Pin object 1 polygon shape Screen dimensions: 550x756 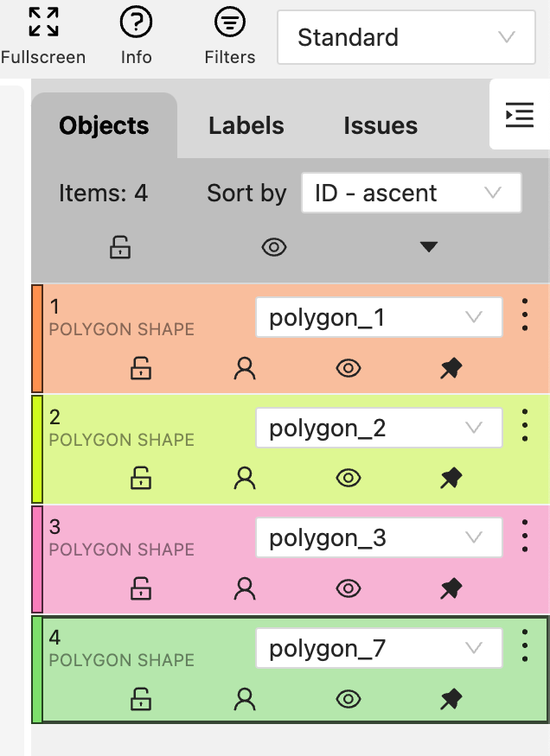[451, 369]
